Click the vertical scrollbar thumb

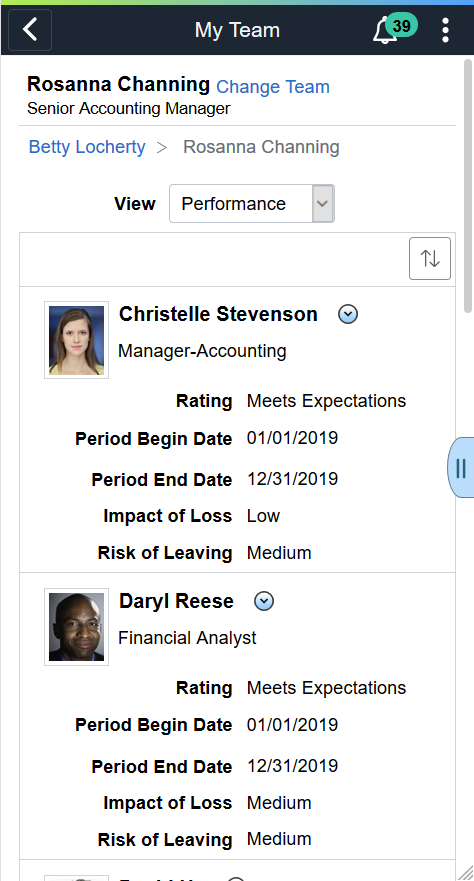click(x=468, y=185)
